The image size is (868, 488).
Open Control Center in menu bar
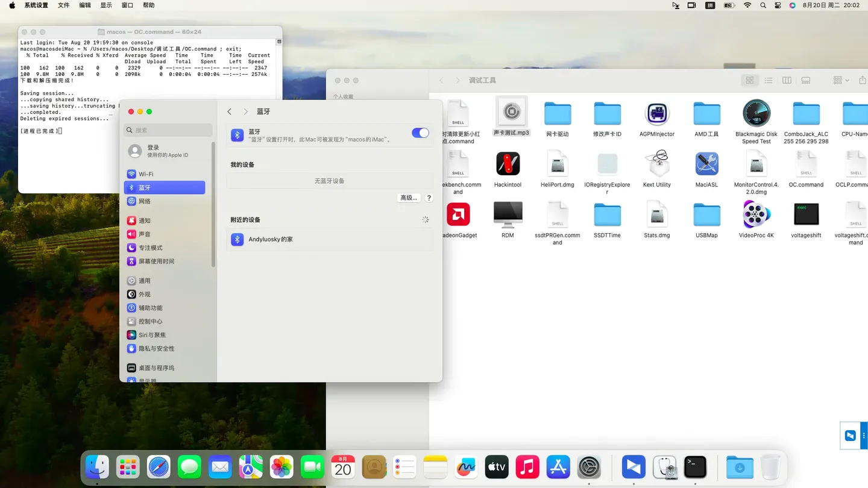click(x=778, y=5)
